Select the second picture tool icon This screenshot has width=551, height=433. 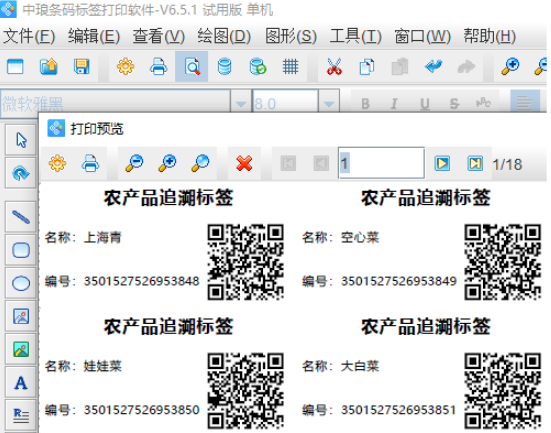point(21,349)
